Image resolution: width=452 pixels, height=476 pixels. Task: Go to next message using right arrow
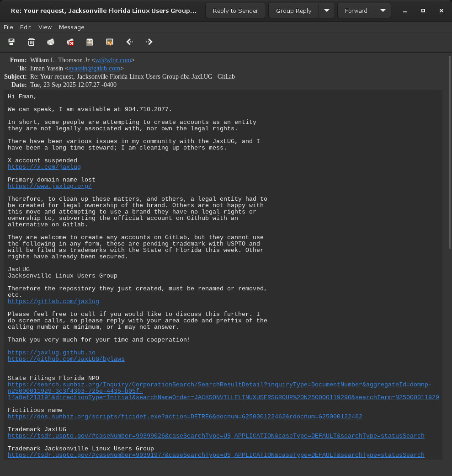click(x=149, y=42)
